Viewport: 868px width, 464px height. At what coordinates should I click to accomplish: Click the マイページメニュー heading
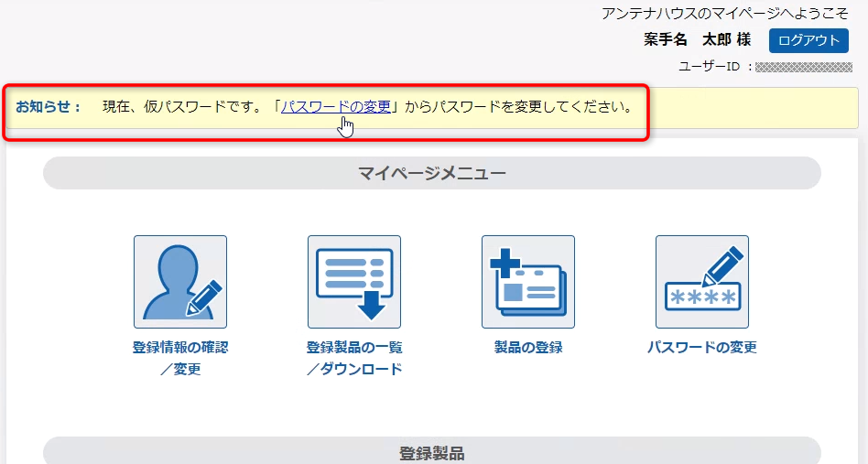pos(432,173)
